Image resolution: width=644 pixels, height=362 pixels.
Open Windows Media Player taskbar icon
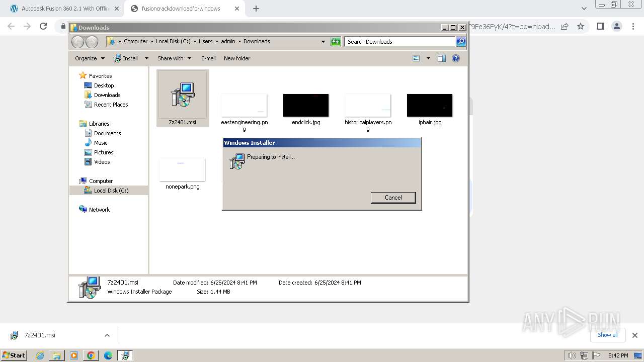[x=74, y=355]
